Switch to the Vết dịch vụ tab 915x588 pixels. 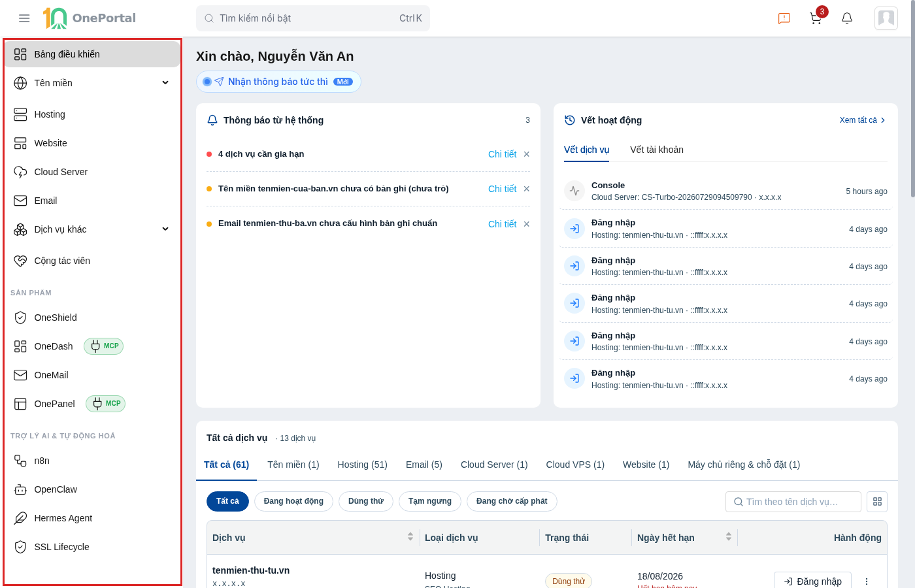click(x=586, y=150)
